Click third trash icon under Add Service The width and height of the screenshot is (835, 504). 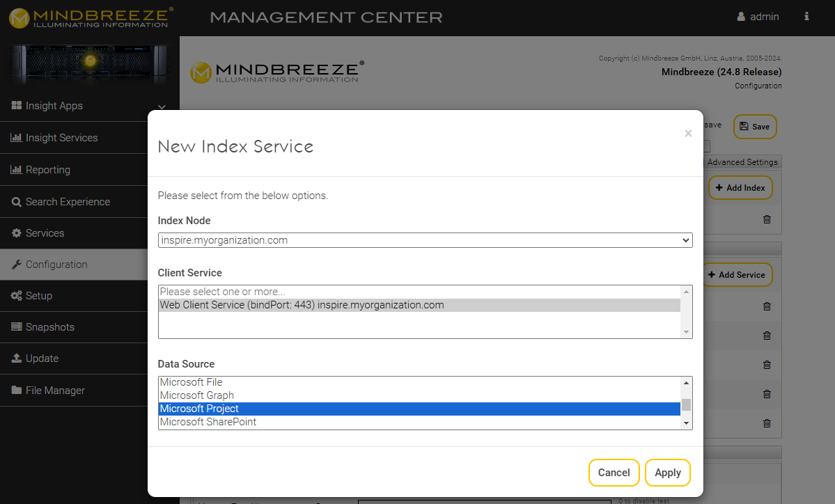point(767,365)
